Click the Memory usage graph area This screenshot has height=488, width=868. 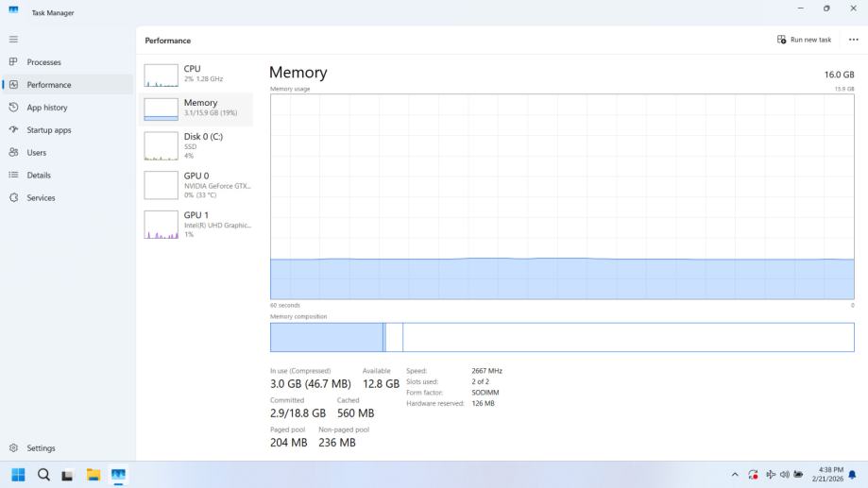[562, 196]
